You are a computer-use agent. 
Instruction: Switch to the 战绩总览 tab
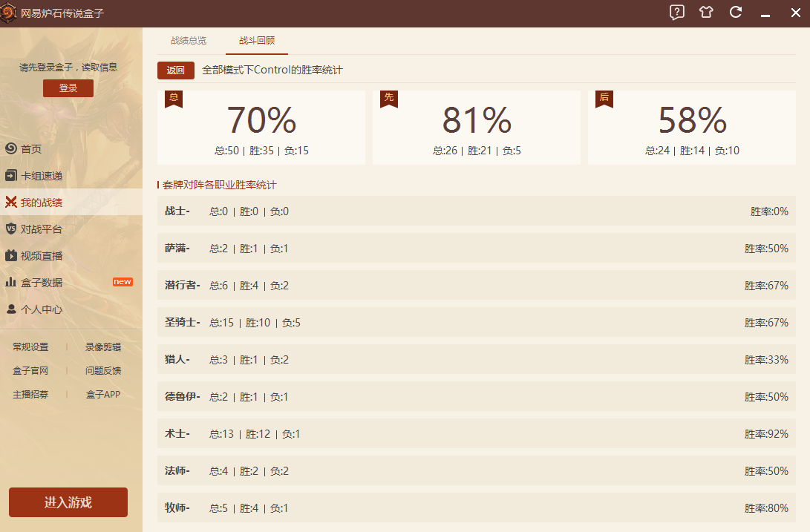tap(189, 41)
